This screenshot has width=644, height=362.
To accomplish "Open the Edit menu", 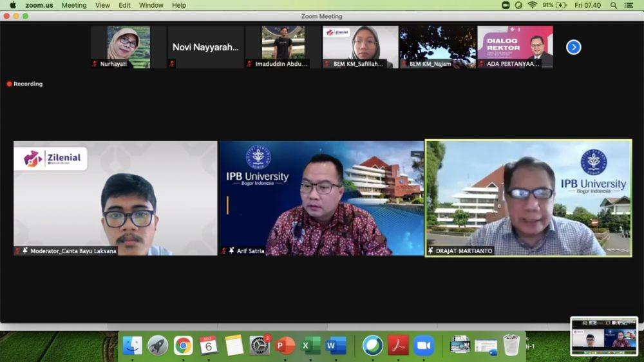I will (124, 5).
